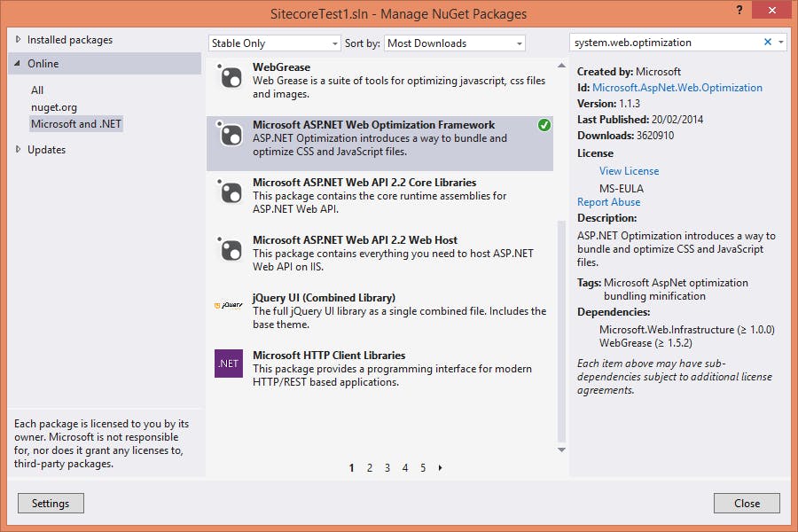Select Microsoft HTTP Client Libraries title
The height and width of the screenshot is (532, 798).
[329, 355]
